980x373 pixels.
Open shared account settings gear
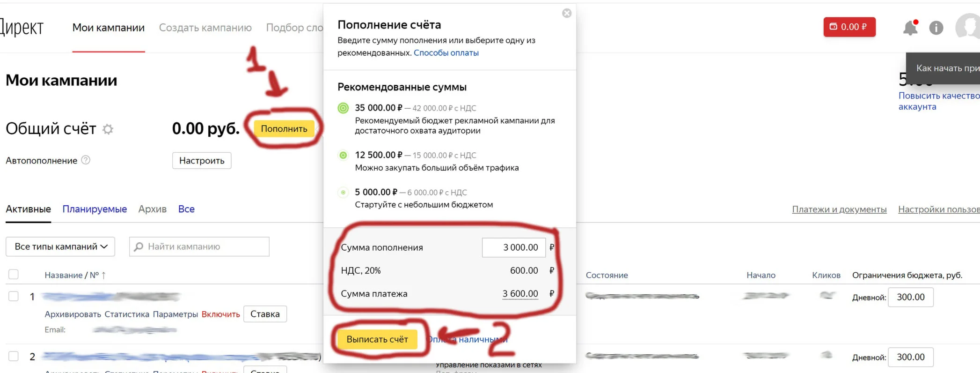click(x=108, y=129)
